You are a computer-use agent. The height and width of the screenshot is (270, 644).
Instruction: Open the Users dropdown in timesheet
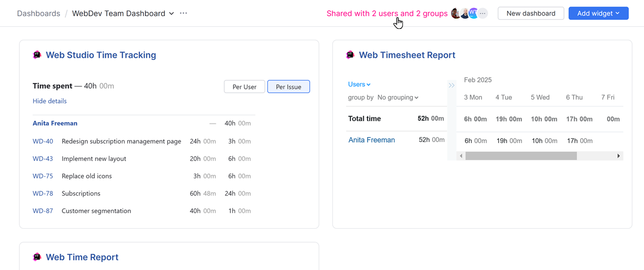(359, 84)
